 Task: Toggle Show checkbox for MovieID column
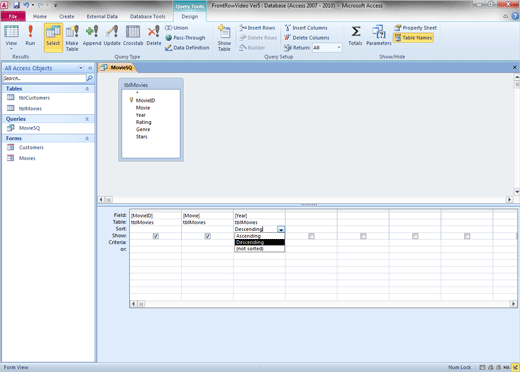(x=156, y=236)
